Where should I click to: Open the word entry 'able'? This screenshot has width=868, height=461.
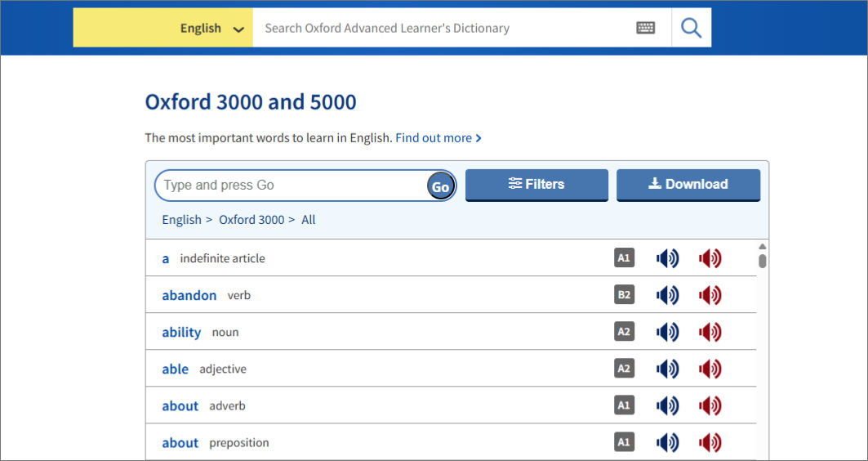(x=175, y=369)
